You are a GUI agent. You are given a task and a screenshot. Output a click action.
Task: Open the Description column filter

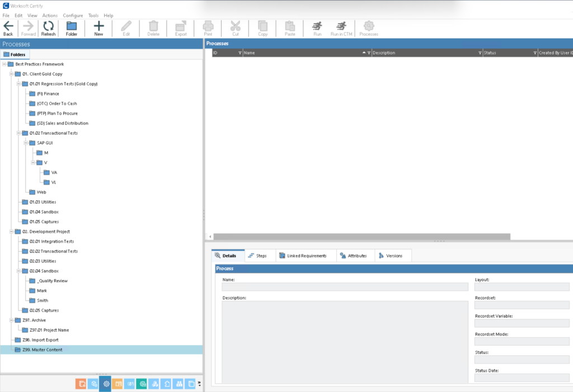coord(480,53)
